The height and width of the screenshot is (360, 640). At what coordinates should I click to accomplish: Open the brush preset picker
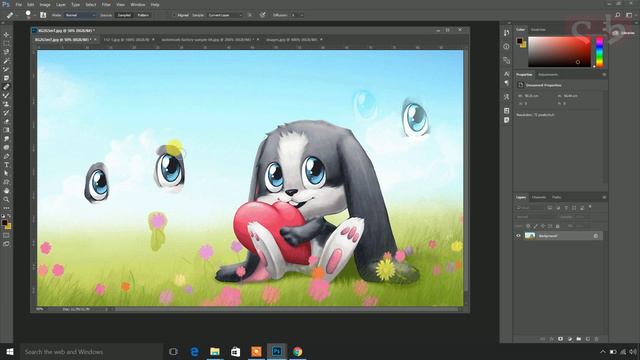(29, 15)
